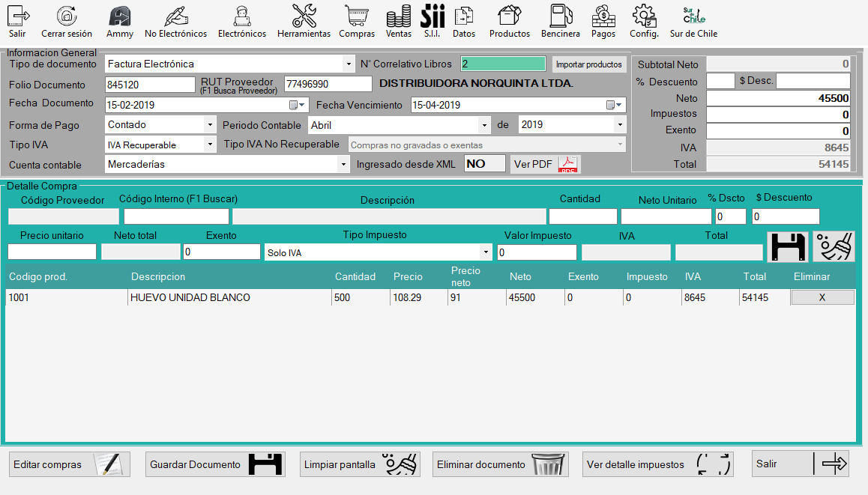Open Fecha Vencimiento calendar picker
This screenshot has height=495, width=868.
point(615,105)
